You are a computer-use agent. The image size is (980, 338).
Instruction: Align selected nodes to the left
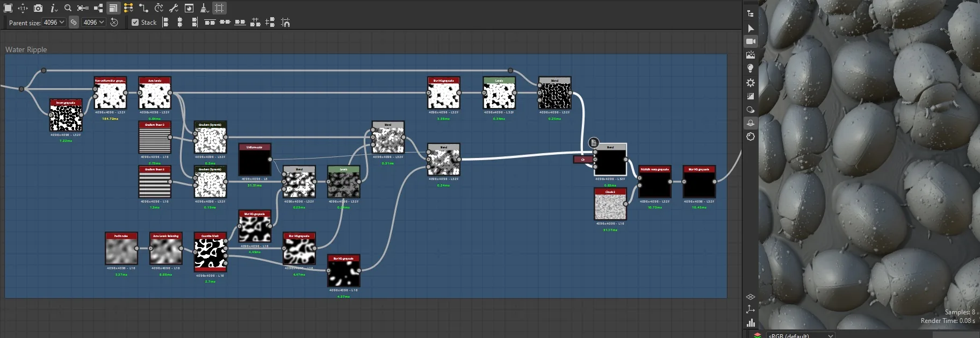165,23
